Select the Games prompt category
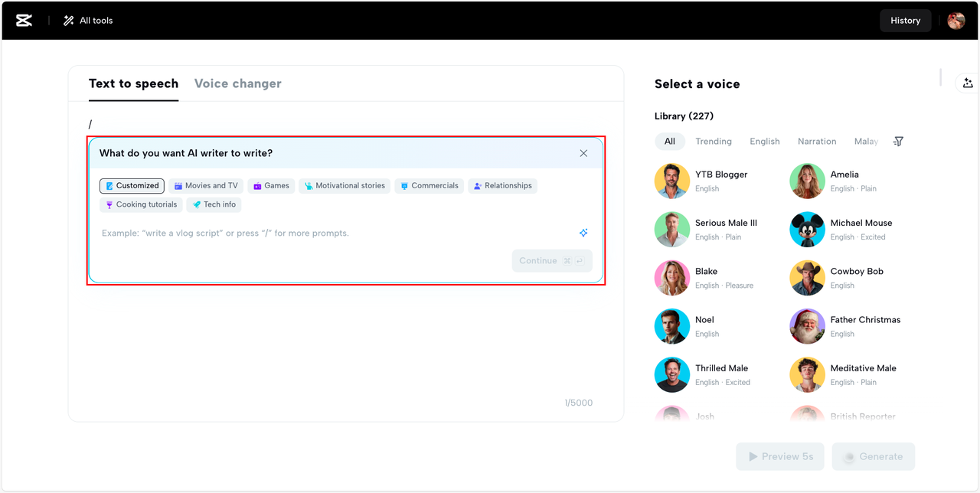This screenshot has height=493, width=980. click(271, 186)
